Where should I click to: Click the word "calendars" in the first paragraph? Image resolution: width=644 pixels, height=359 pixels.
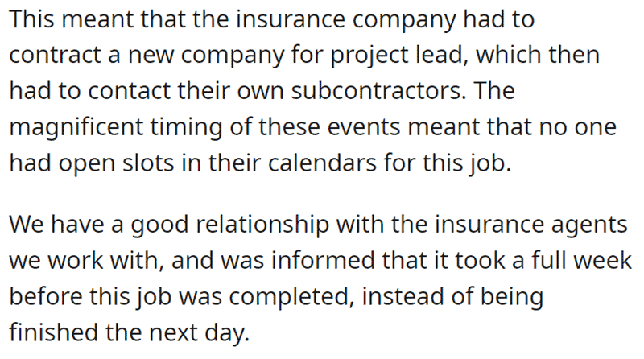click(323, 163)
